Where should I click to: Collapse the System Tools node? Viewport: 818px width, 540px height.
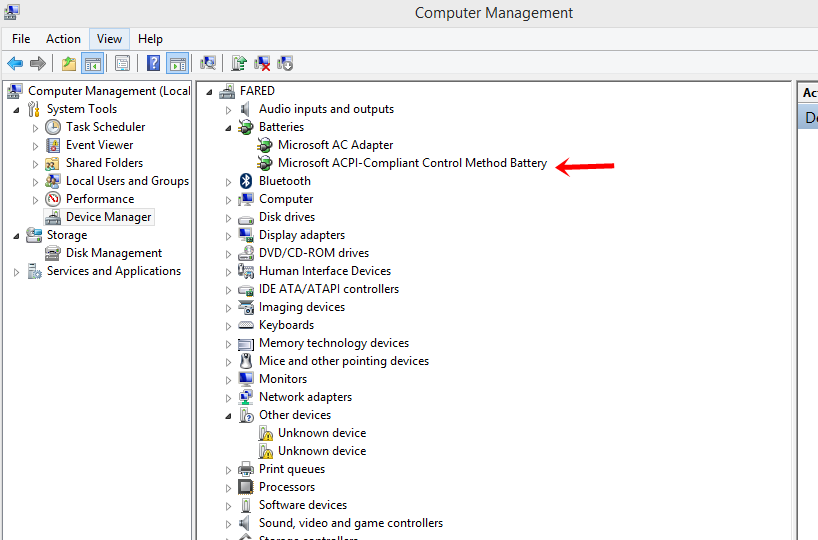17,110
